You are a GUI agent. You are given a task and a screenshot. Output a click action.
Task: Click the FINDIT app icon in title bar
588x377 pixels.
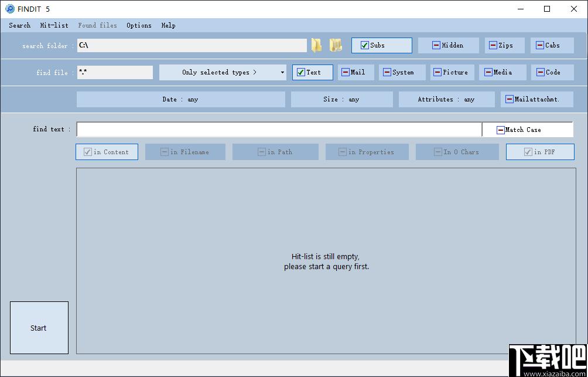pyautogui.click(x=10, y=9)
